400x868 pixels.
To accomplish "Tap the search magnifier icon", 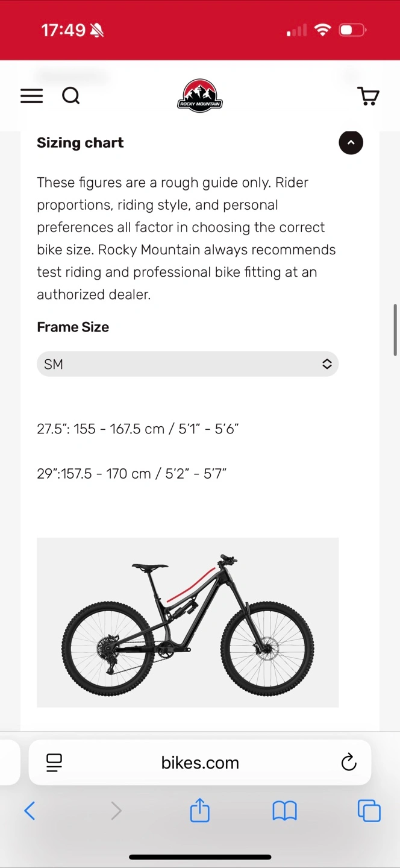I will (x=71, y=96).
